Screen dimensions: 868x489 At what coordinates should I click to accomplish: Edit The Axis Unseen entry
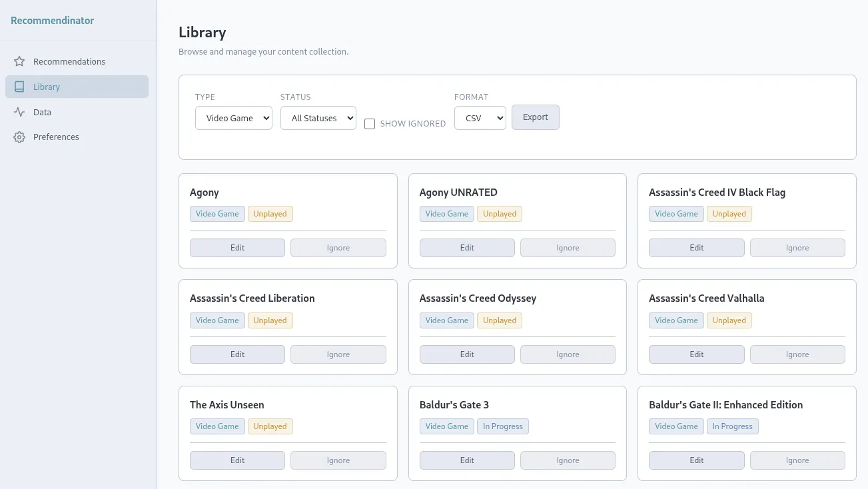pyautogui.click(x=237, y=460)
